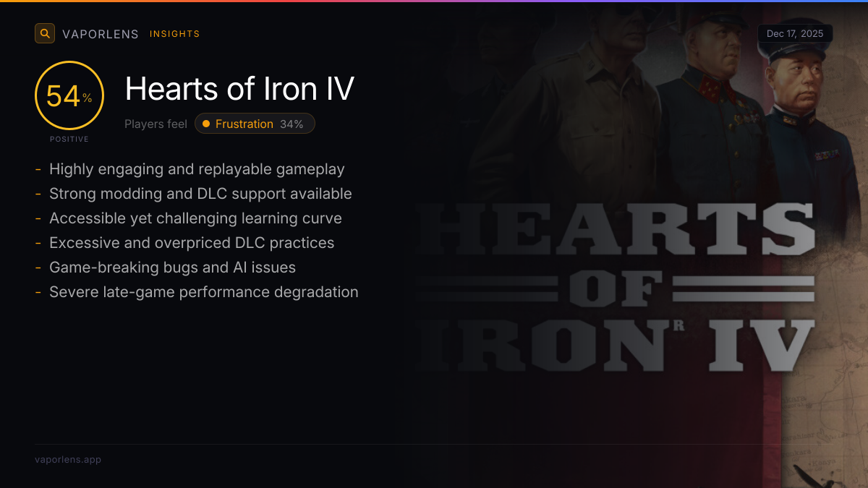Click the 34% frustration percentage
The height and width of the screenshot is (488, 868).
coord(292,124)
